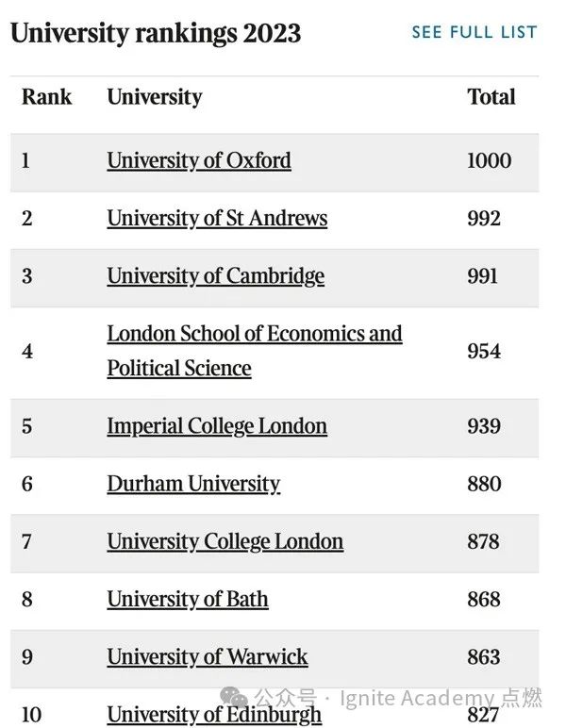Click the University of Warwick link
The width and height of the screenshot is (566, 728).
pyautogui.click(x=207, y=657)
